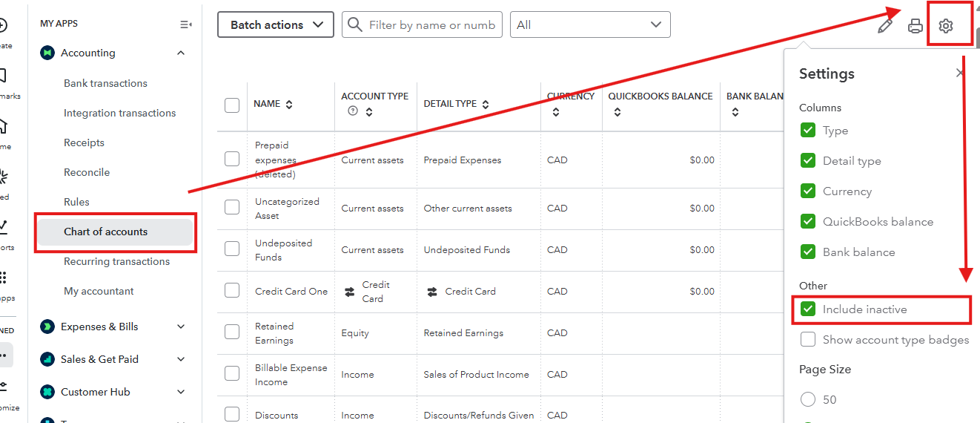Image resolution: width=980 pixels, height=423 pixels.
Task: Click the Account Type help icon
Action: click(x=353, y=111)
